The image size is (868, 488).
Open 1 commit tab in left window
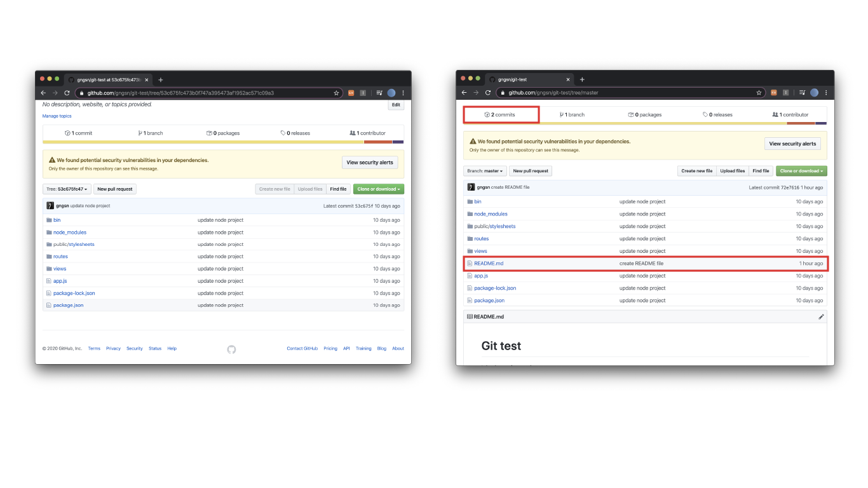(78, 133)
